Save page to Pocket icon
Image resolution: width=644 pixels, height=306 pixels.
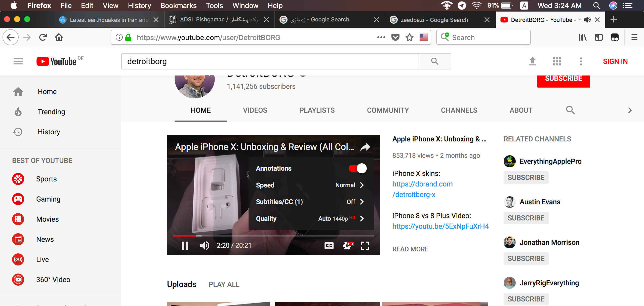395,37
